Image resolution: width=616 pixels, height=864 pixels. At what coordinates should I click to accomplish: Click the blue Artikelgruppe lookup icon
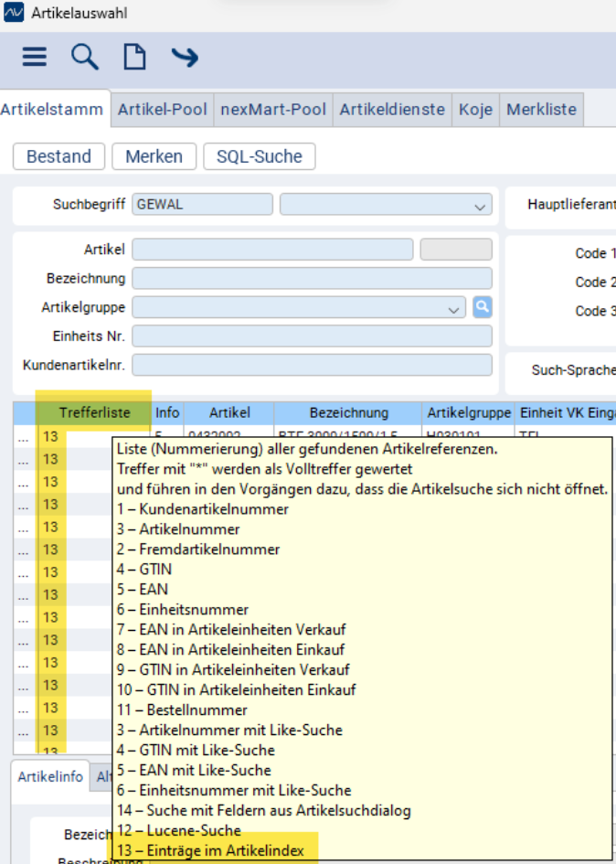pyautogui.click(x=482, y=308)
